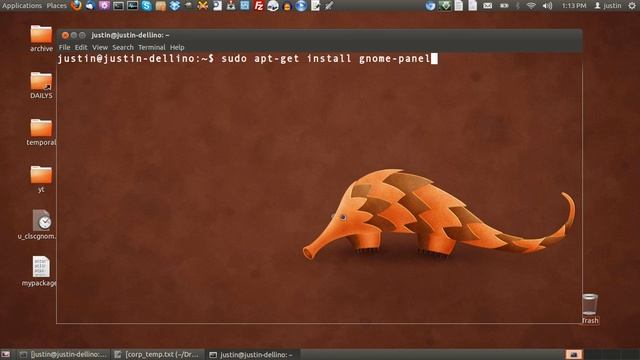Image resolution: width=640 pixels, height=360 pixels.
Task: Open the system settings gear menu
Action: coord(632,5)
